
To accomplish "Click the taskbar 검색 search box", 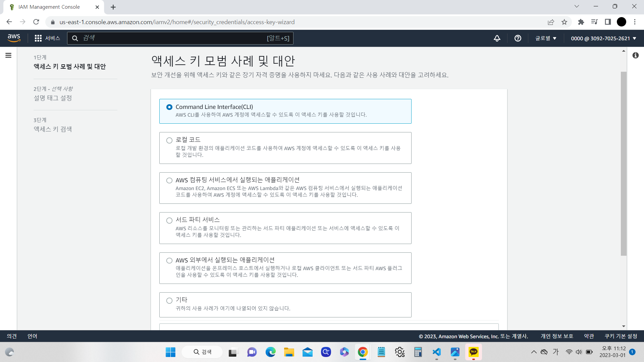I will click(x=202, y=352).
